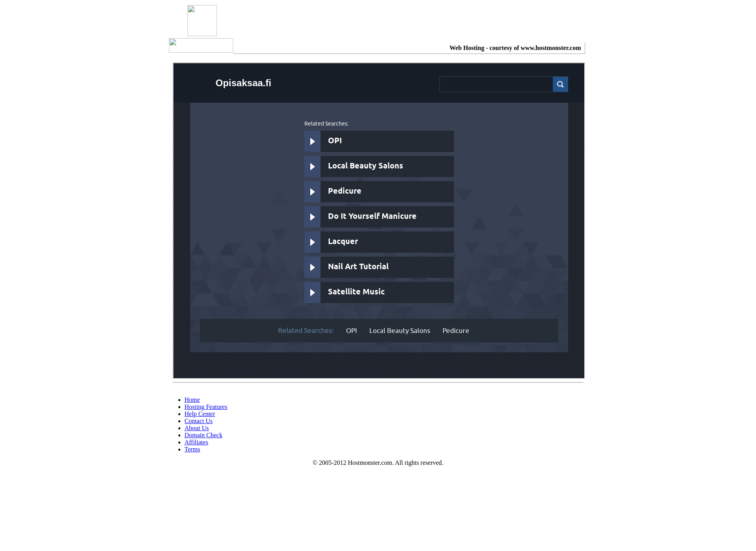Click the search magnifier button
Image resolution: width=756 pixels, height=551 pixels.
(x=560, y=84)
